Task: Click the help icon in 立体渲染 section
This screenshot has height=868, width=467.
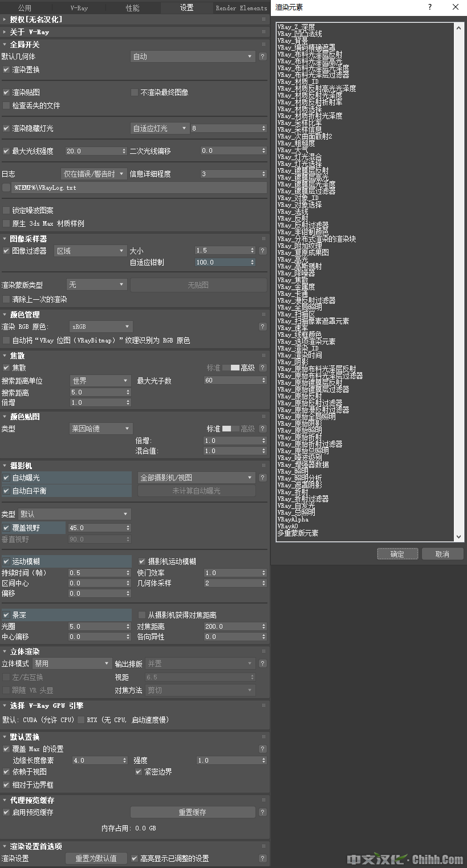Action: 262,663
